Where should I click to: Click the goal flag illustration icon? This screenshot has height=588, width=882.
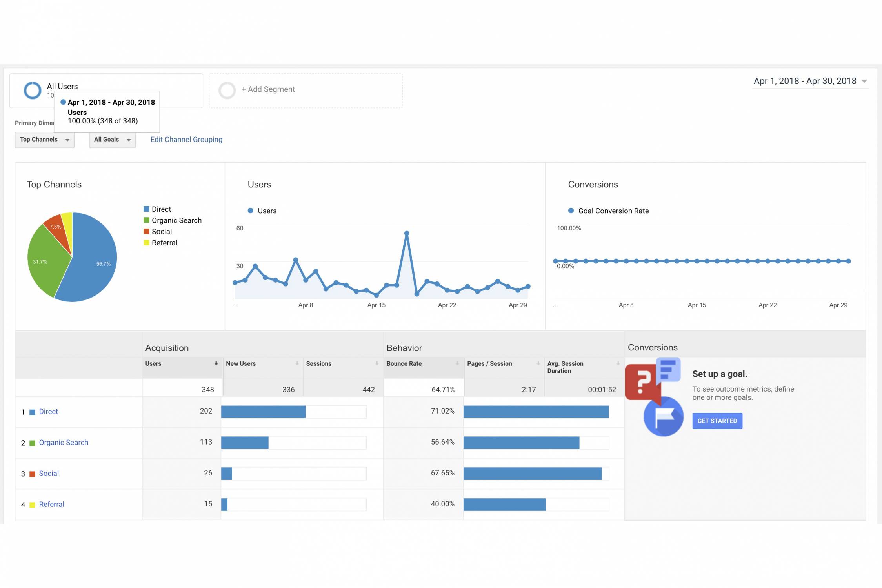[664, 416]
